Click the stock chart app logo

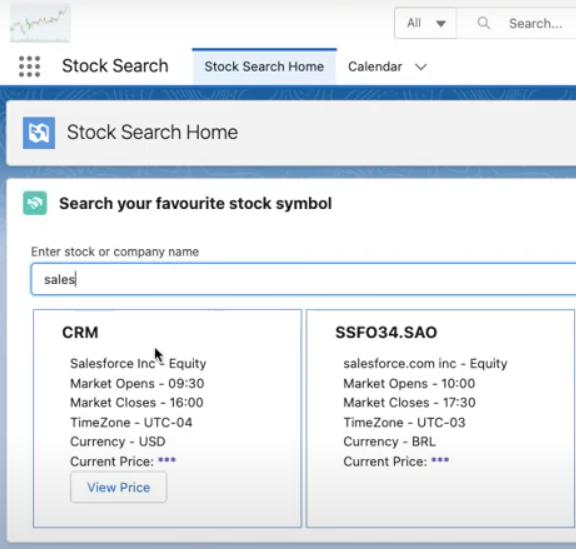[x=40, y=23]
